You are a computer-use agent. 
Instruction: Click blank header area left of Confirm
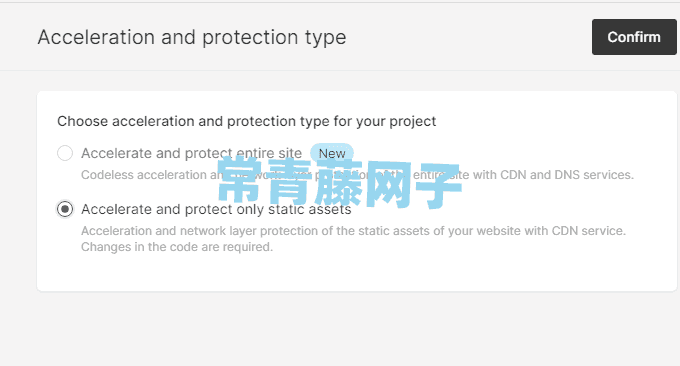pos(468,37)
